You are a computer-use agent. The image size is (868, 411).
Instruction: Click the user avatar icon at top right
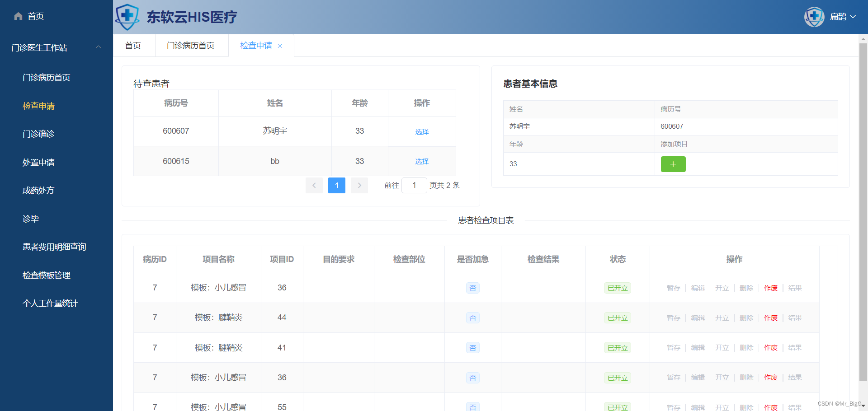tap(814, 17)
